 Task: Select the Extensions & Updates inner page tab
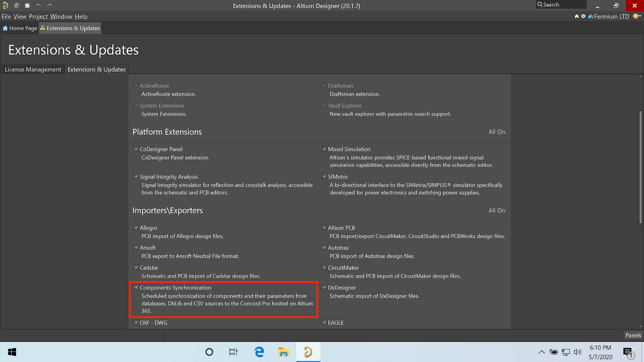coord(97,70)
